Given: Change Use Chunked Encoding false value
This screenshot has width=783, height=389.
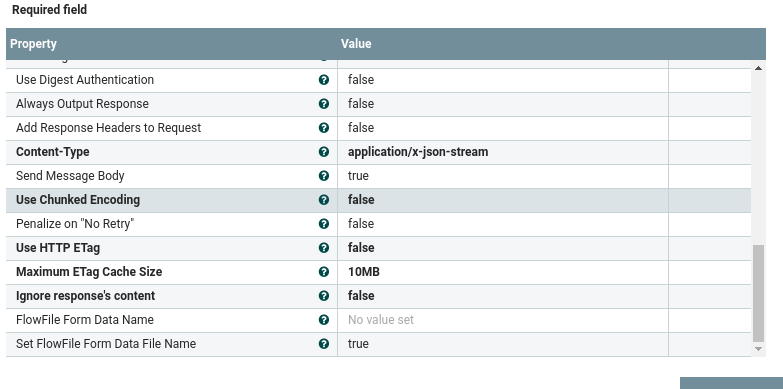Looking at the screenshot, I should tap(503, 200).
